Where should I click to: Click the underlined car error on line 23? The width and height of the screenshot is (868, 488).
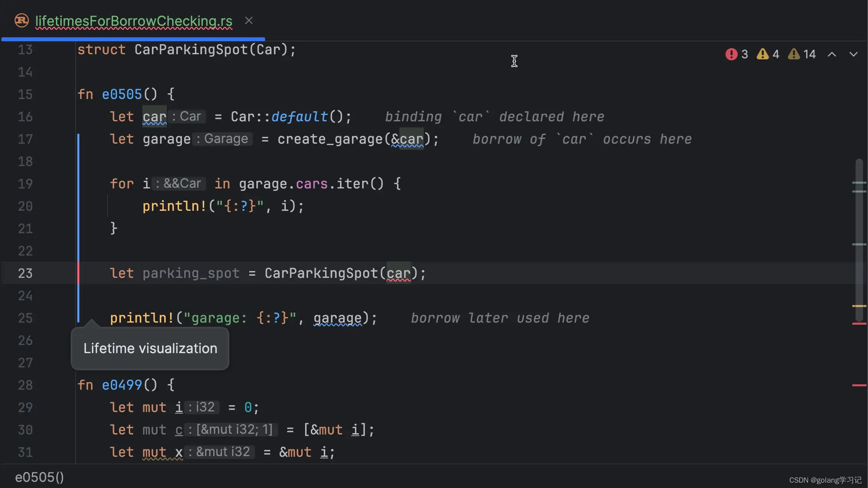pos(399,273)
